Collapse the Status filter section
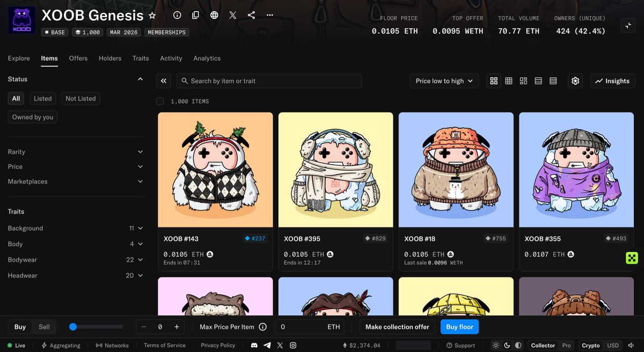644x352 pixels. (x=76, y=79)
